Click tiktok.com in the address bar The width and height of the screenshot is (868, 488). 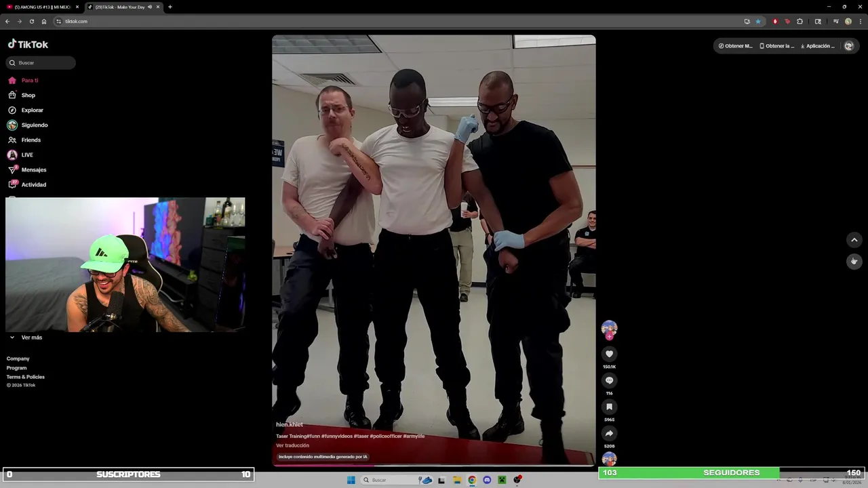click(76, 21)
